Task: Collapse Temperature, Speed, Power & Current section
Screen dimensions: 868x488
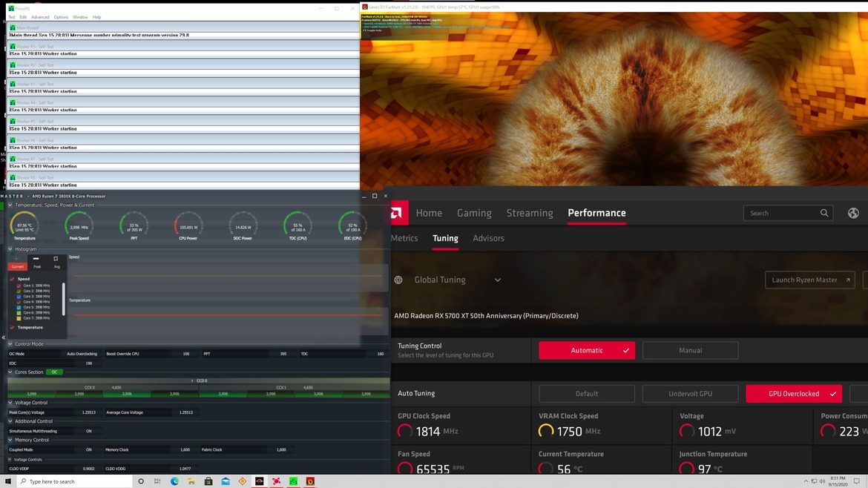Action: pos(10,205)
